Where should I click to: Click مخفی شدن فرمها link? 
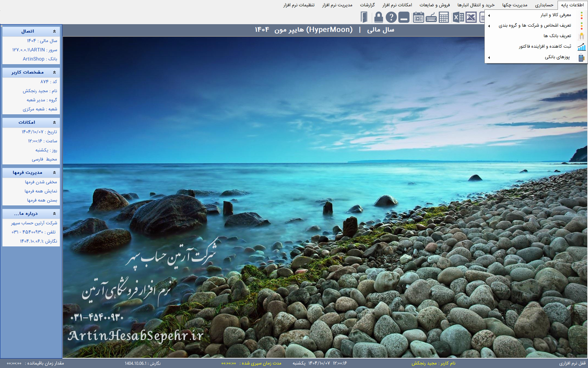pos(41,182)
